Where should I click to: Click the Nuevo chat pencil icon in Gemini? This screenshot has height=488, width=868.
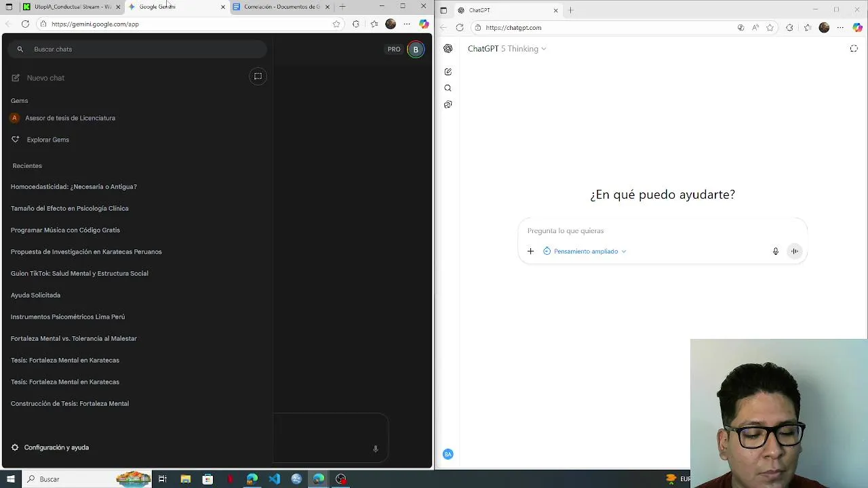tap(16, 78)
